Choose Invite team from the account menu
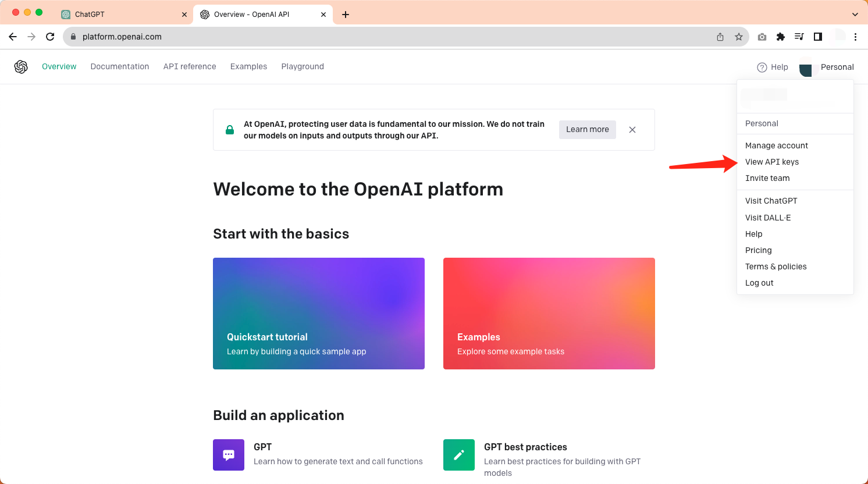This screenshot has height=484, width=868. pos(795,179)
